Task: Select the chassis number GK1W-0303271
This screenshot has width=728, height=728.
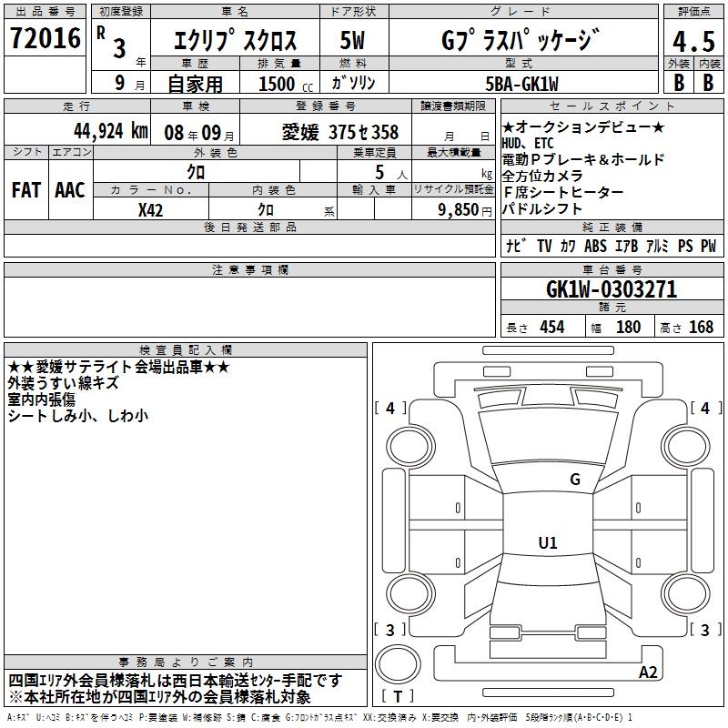Action: (x=612, y=289)
